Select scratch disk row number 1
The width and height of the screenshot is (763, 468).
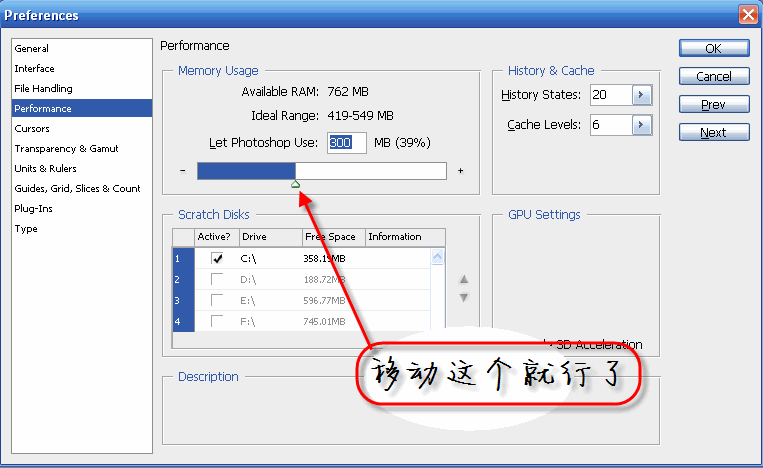point(184,258)
